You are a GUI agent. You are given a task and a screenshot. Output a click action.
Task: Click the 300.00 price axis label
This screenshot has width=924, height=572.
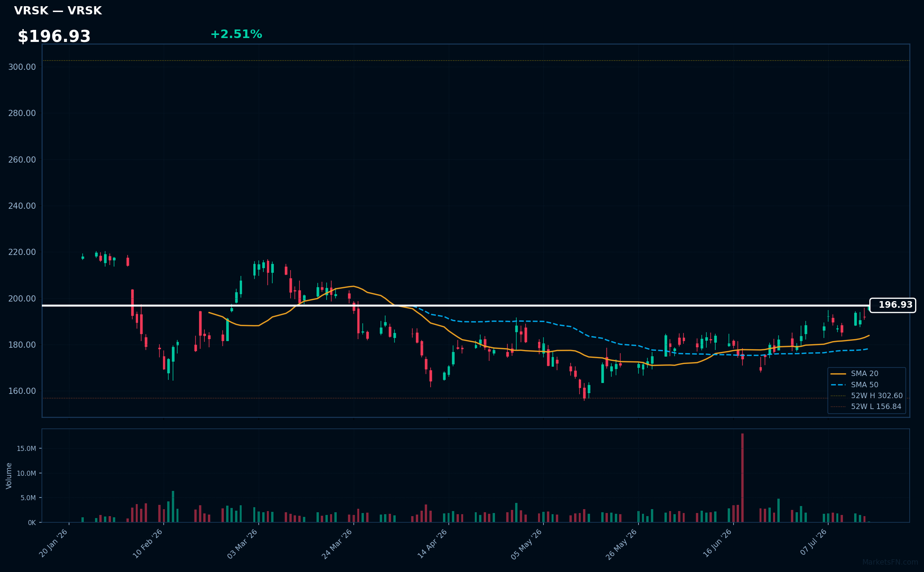pos(22,67)
